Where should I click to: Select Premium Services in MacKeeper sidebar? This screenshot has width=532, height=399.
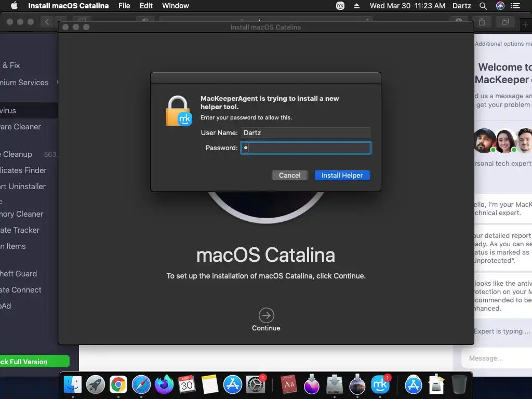[x=24, y=83]
